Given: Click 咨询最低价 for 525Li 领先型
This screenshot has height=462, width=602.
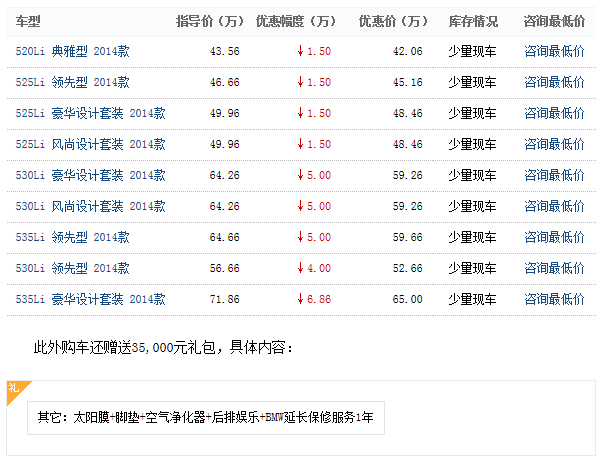Looking at the screenshot, I should [x=554, y=82].
